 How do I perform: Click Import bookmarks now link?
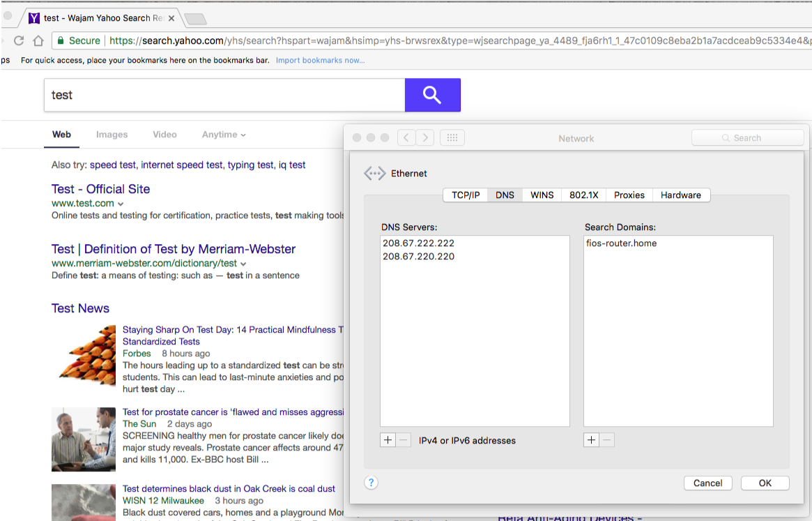[x=320, y=60]
